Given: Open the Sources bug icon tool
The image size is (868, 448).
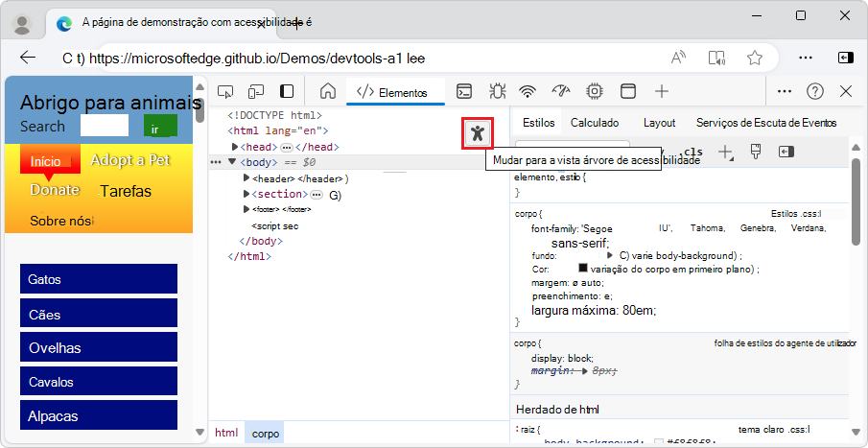Looking at the screenshot, I should pos(497,91).
